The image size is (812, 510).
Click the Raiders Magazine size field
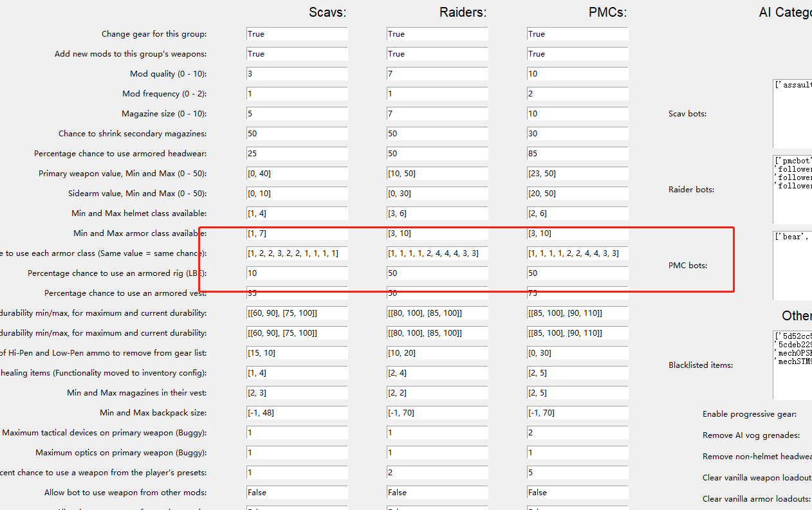[x=437, y=114]
